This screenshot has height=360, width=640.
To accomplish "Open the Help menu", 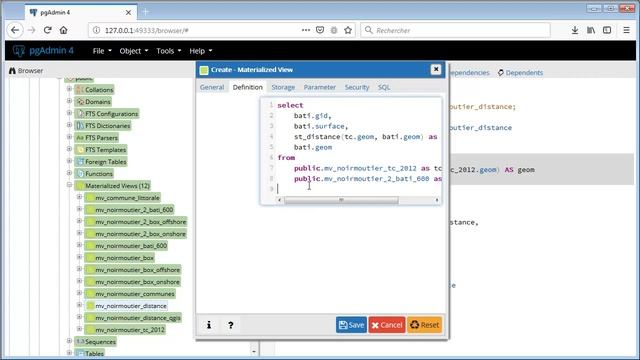I will (x=201, y=51).
